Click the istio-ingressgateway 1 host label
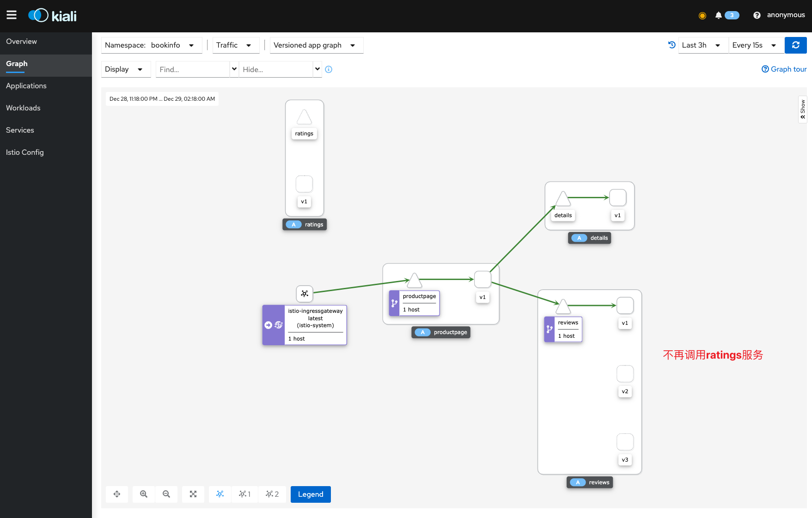 297,339
